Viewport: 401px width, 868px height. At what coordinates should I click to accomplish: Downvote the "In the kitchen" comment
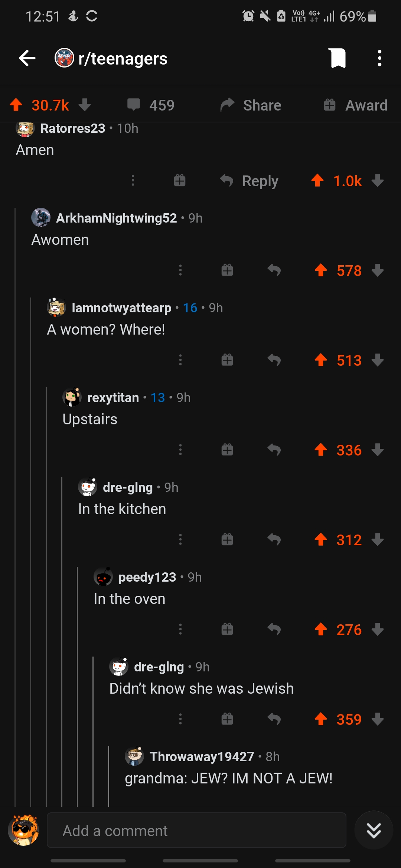point(378,539)
